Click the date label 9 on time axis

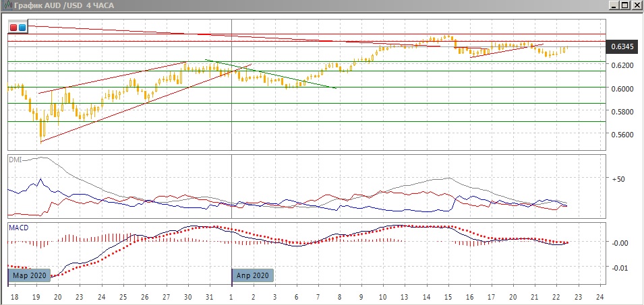pos(361,297)
